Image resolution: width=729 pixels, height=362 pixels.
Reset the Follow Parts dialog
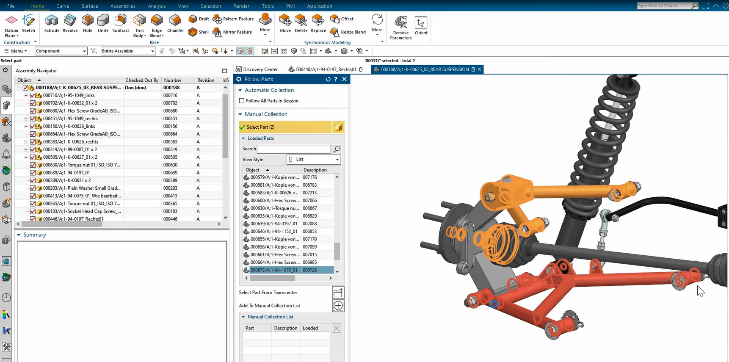point(328,79)
